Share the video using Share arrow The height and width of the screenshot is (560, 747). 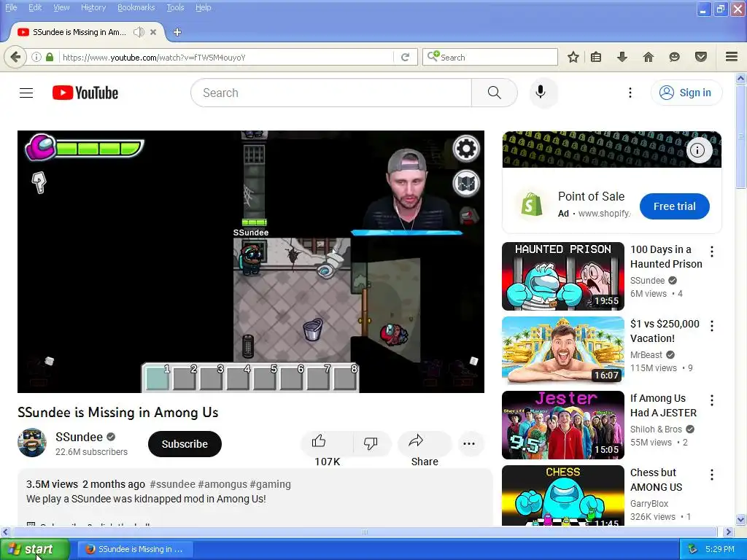416,441
